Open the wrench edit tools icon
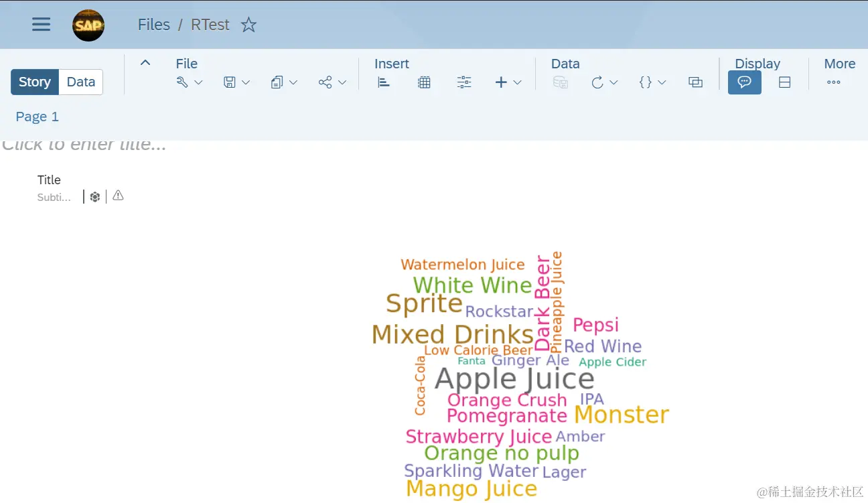 182,82
